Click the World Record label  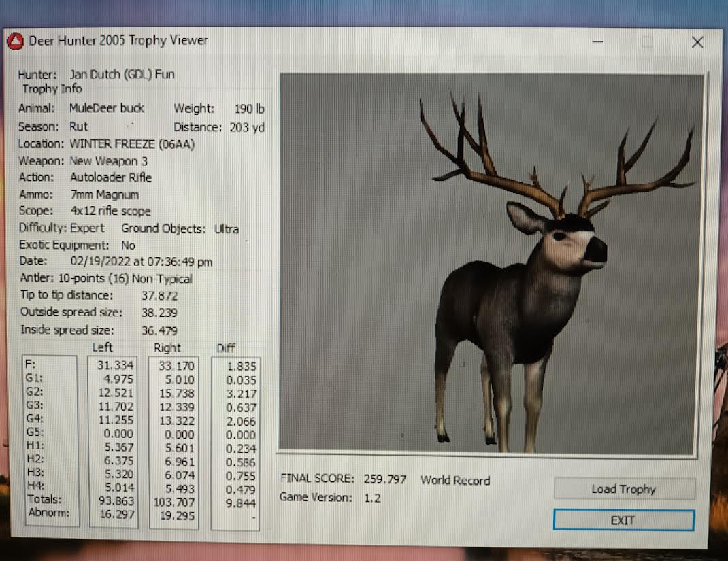(454, 480)
